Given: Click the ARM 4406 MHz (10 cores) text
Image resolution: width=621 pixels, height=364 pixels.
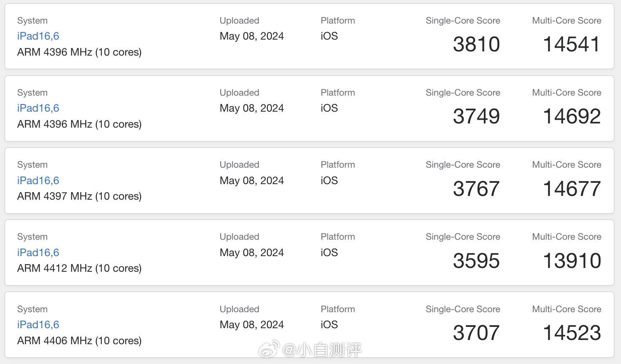Looking at the screenshot, I should [x=79, y=341].
